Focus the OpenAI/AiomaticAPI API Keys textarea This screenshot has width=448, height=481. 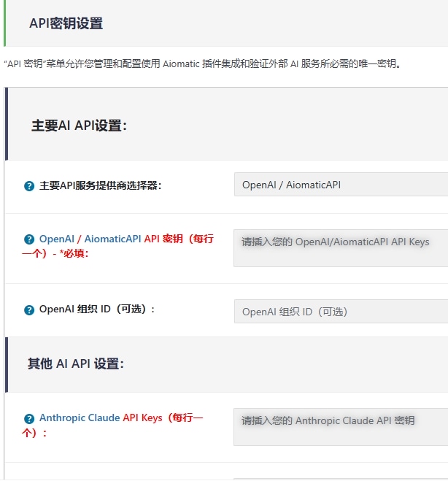click(341, 248)
